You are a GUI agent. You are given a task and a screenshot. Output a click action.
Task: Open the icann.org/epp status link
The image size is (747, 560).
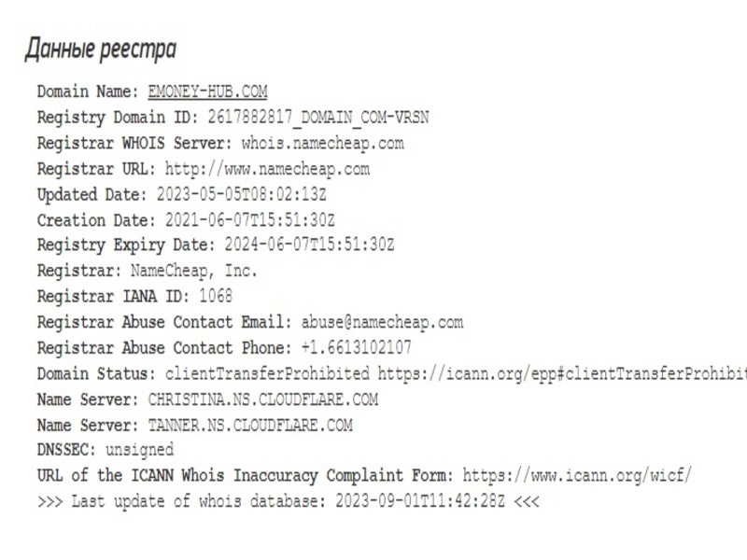click(562, 374)
